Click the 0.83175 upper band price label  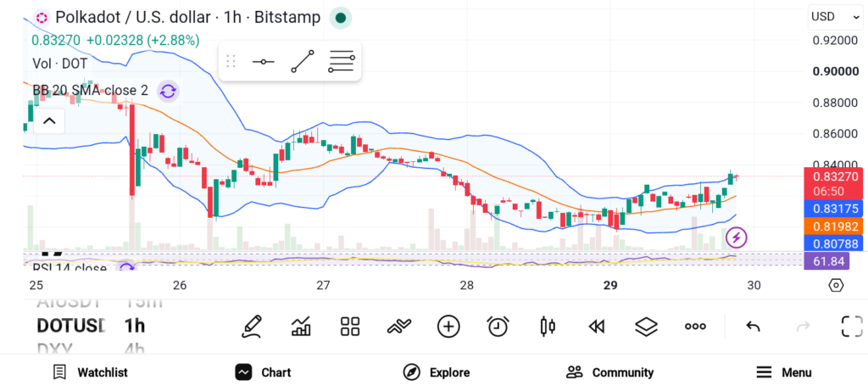(x=833, y=209)
